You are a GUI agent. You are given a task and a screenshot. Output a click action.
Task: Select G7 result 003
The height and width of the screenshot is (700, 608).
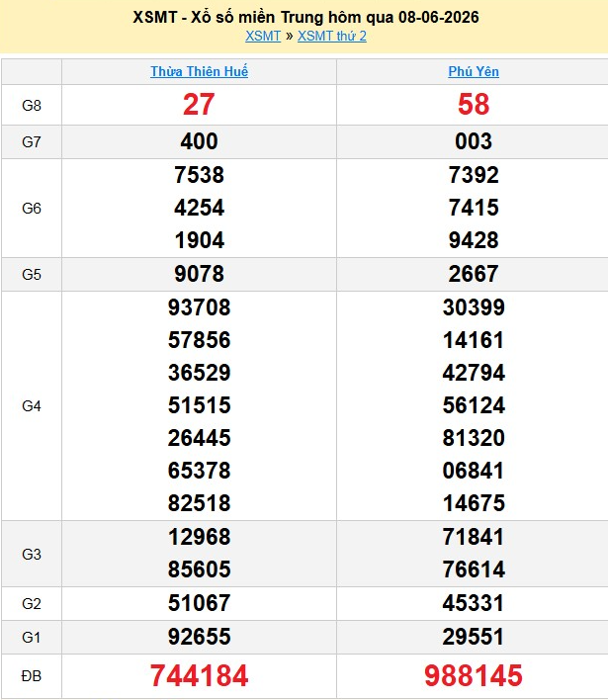[x=474, y=141]
